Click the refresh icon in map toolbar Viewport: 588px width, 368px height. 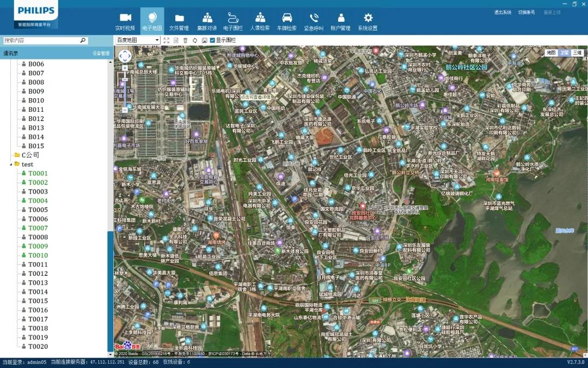coord(194,40)
